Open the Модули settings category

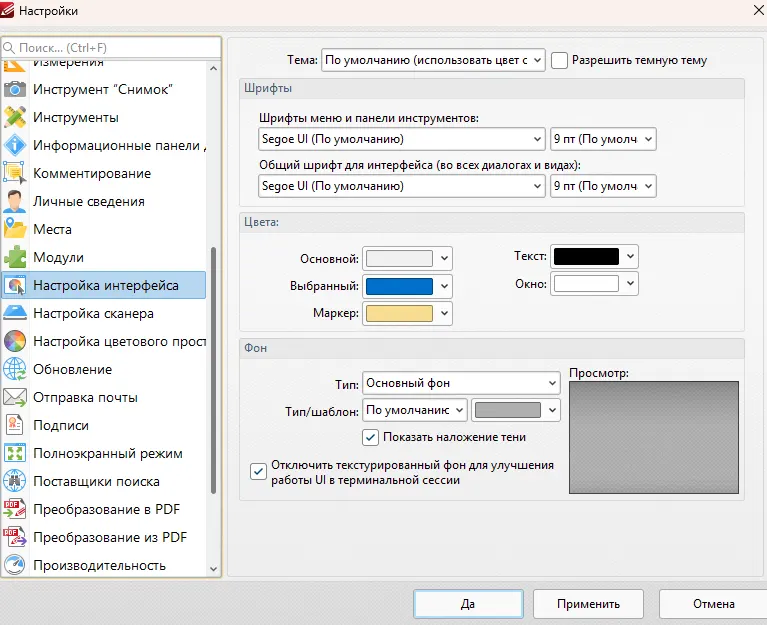[104, 257]
